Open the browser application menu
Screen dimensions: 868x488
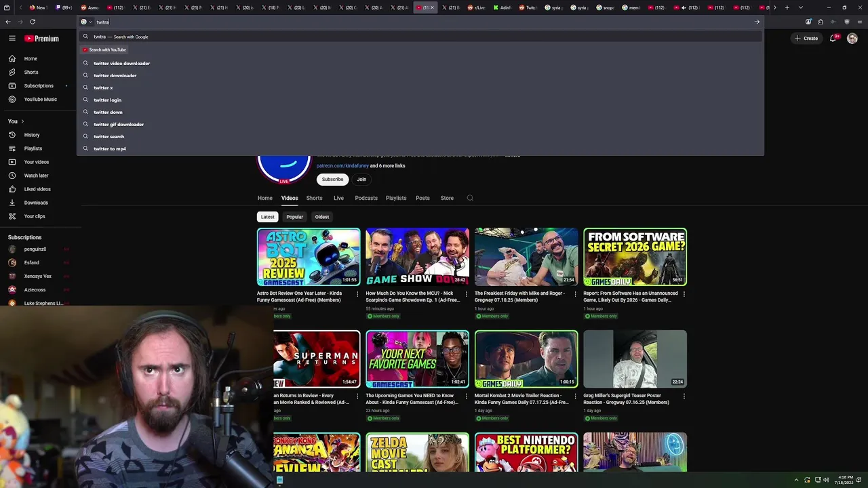click(859, 22)
